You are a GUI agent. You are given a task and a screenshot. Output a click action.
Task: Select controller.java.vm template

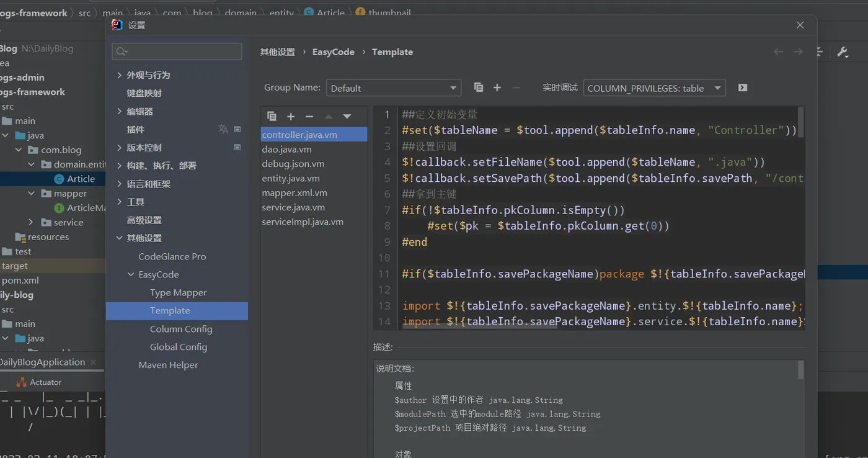314,135
